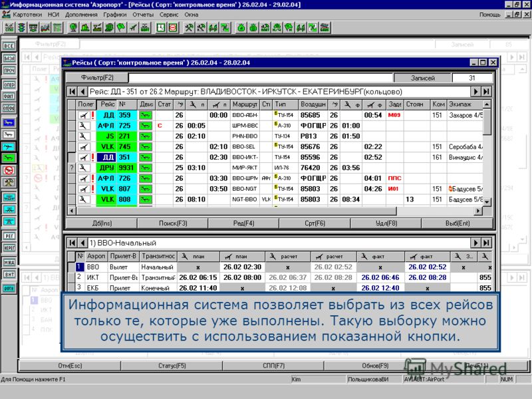This screenshot has height=399, width=532.
Task: Toggle the РЕГ sidebar filter
Action: click(x=9, y=236)
